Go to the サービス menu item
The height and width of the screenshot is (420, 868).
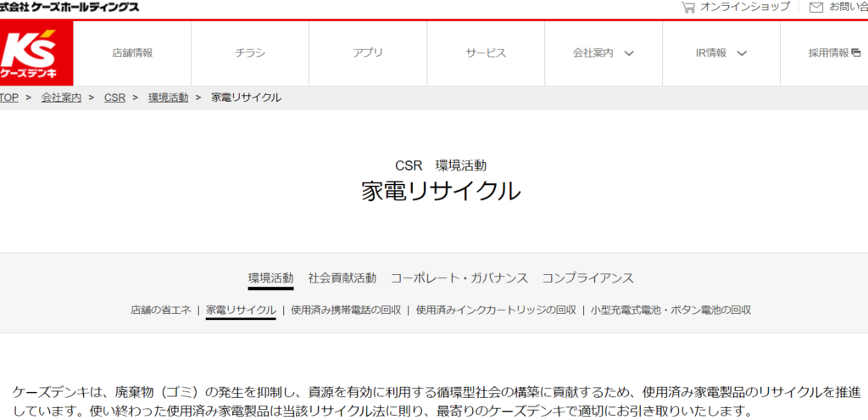click(486, 53)
